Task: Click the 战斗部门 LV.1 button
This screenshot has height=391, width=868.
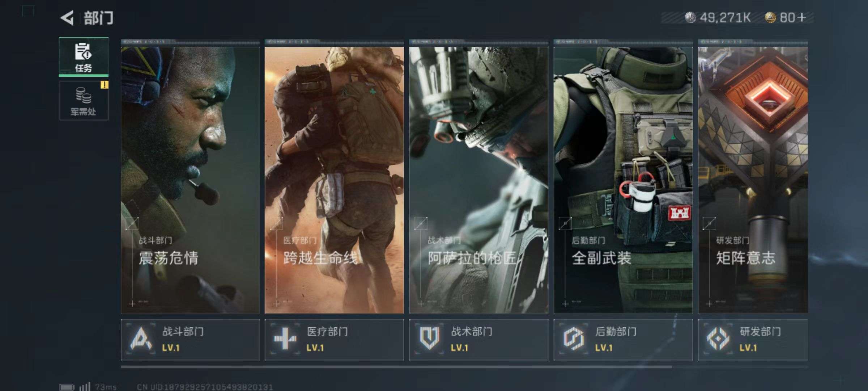Action: 190,340
